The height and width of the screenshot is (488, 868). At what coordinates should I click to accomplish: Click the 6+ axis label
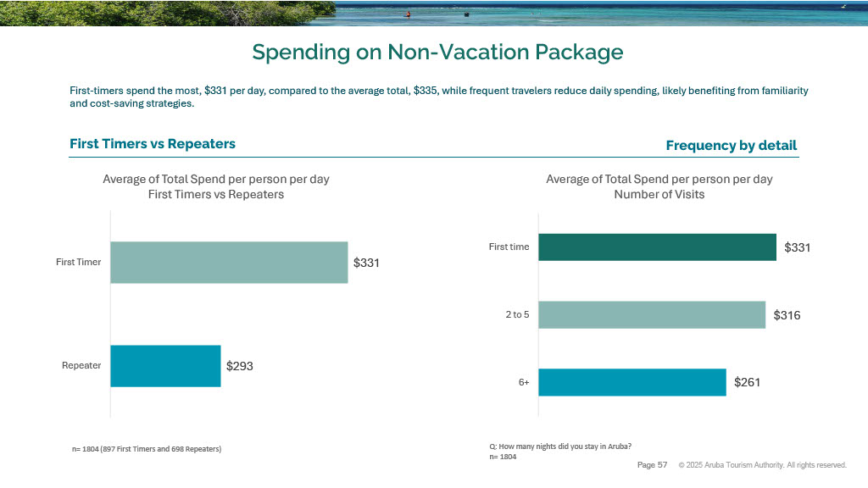(x=524, y=382)
